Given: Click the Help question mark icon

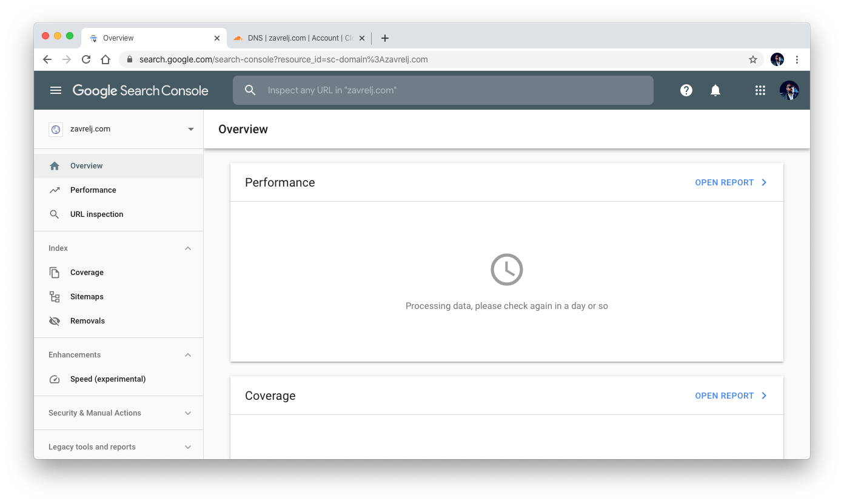Looking at the screenshot, I should click(686, 90).
